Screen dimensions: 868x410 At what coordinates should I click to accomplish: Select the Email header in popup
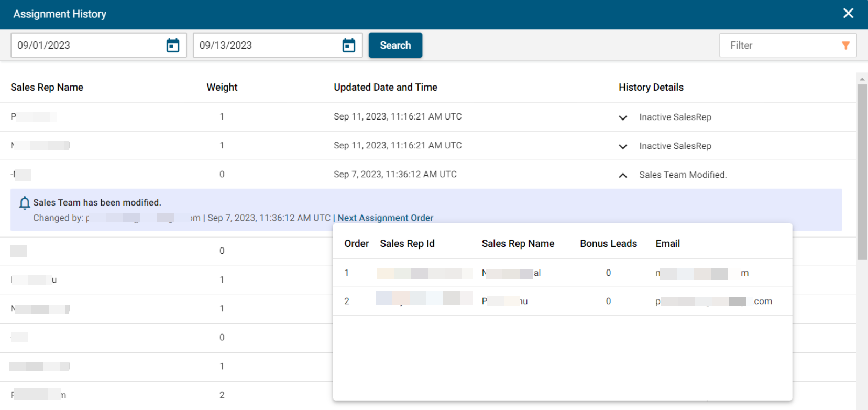668,243
